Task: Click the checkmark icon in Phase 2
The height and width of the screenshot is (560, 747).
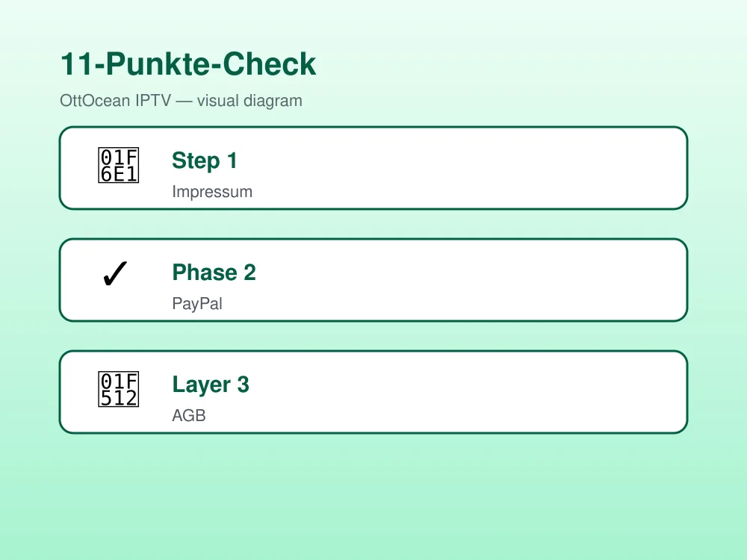Action: [115, 273]
